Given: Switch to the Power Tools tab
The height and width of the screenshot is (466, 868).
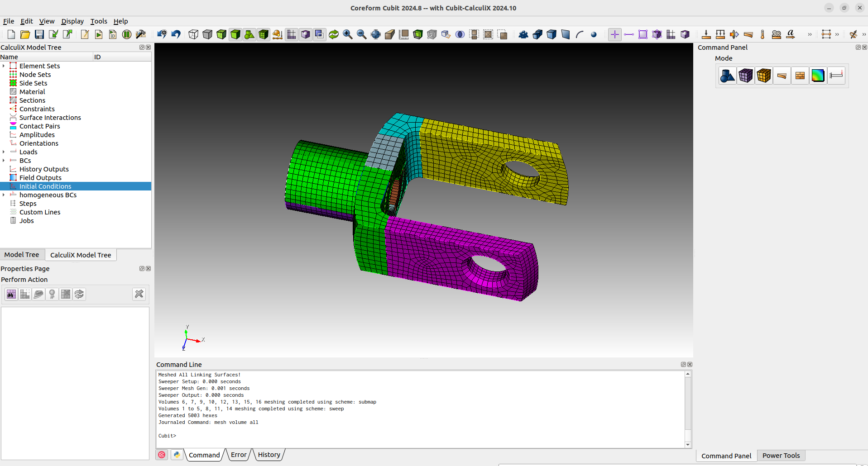Looking at the screenshot, I should (781, 456).
